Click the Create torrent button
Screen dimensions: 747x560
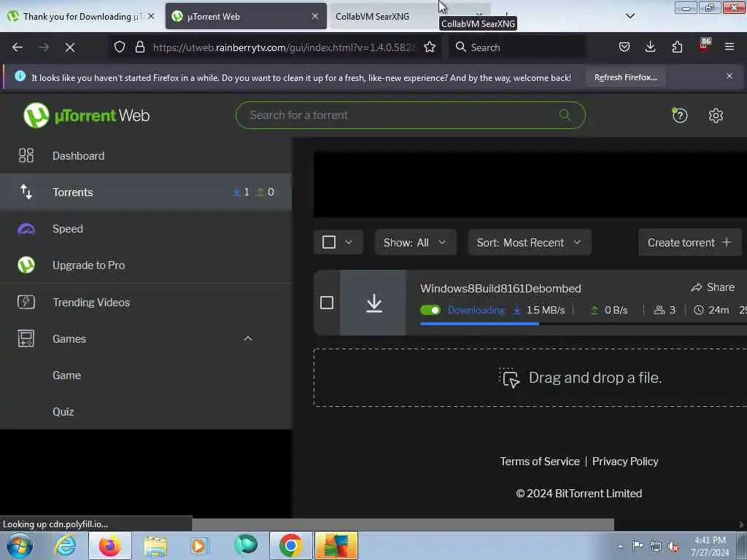click(x=689, y=243)
